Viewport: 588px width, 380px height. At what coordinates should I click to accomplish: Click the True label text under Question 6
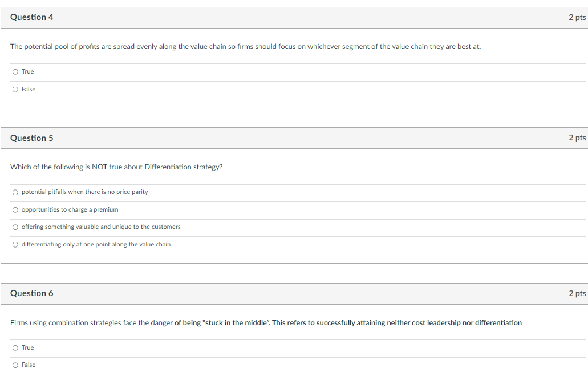(x=27, y=347)
